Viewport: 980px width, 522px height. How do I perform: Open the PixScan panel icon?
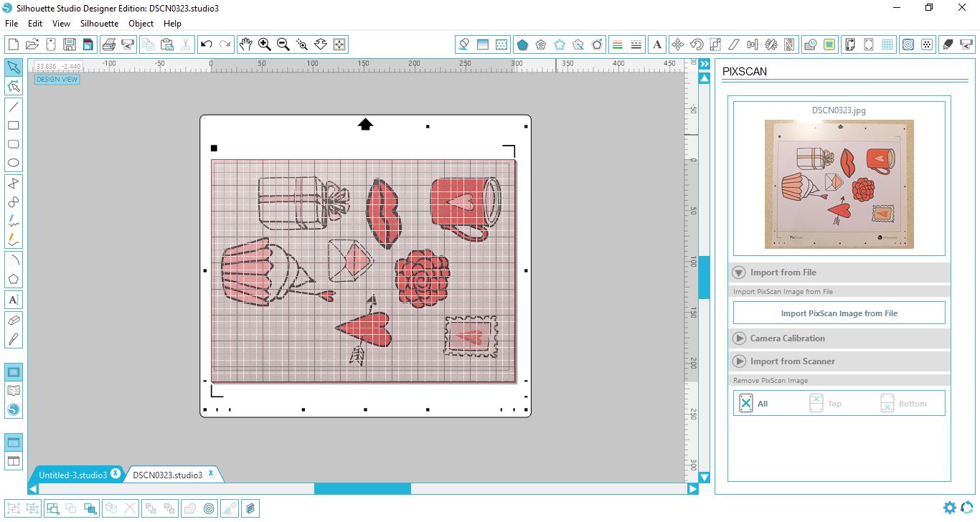click(831, 44)
